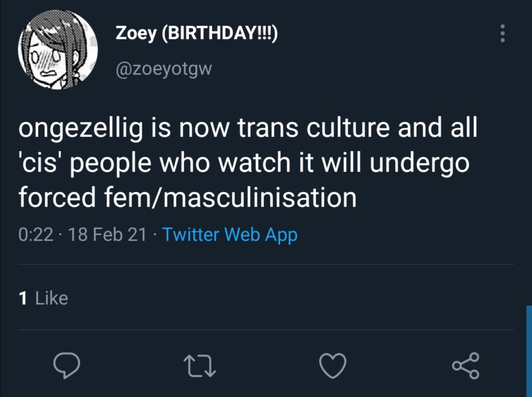
Task: Click the word Like beside the count
Action: click(52, 298)
